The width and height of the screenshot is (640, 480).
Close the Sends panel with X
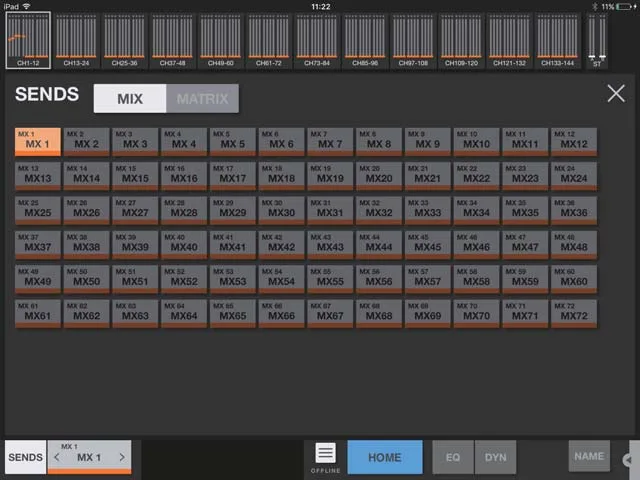(616, 93)
